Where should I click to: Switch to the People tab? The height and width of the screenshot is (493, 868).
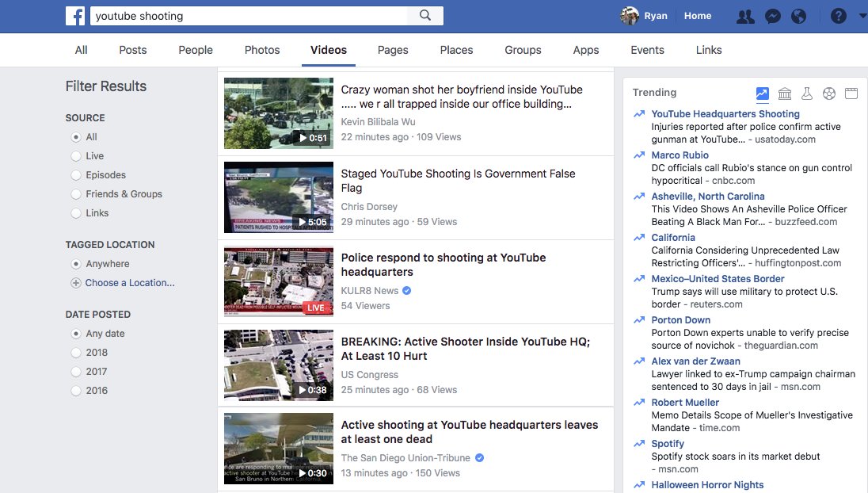196,50
